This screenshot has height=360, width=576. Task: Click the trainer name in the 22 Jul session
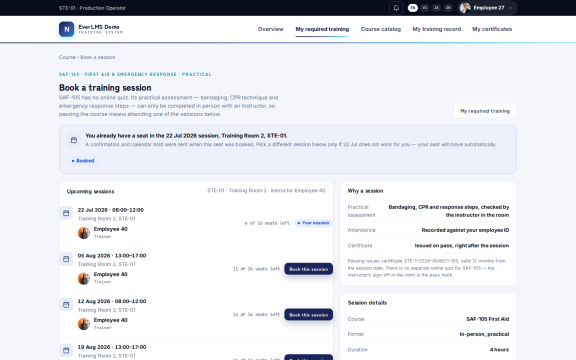(x=110, y=229)
